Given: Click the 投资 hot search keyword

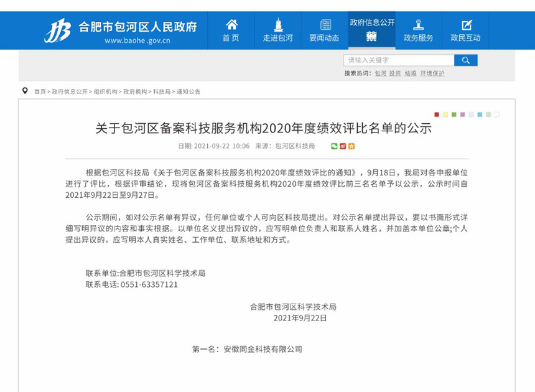Looking at the screenshot, I should (394, 73).
